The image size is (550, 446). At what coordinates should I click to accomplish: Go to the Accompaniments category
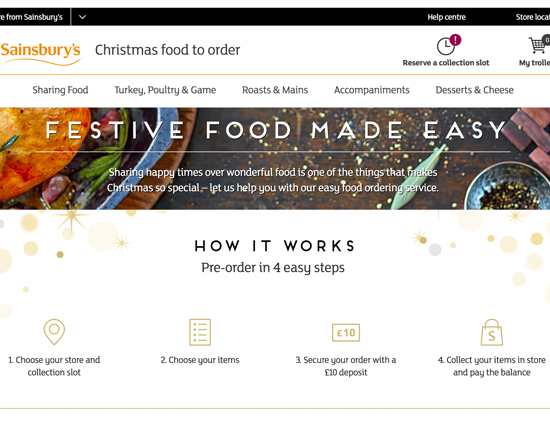coord(372,90)
